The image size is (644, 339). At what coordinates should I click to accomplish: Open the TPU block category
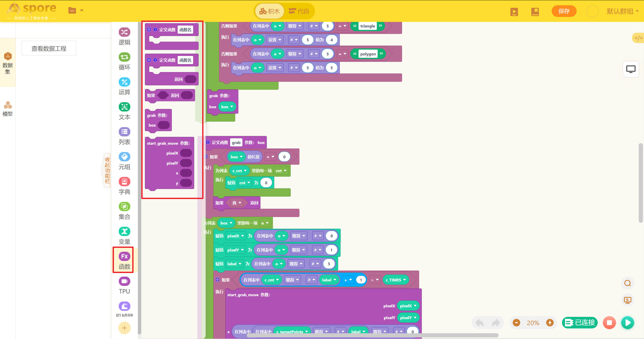124,285
